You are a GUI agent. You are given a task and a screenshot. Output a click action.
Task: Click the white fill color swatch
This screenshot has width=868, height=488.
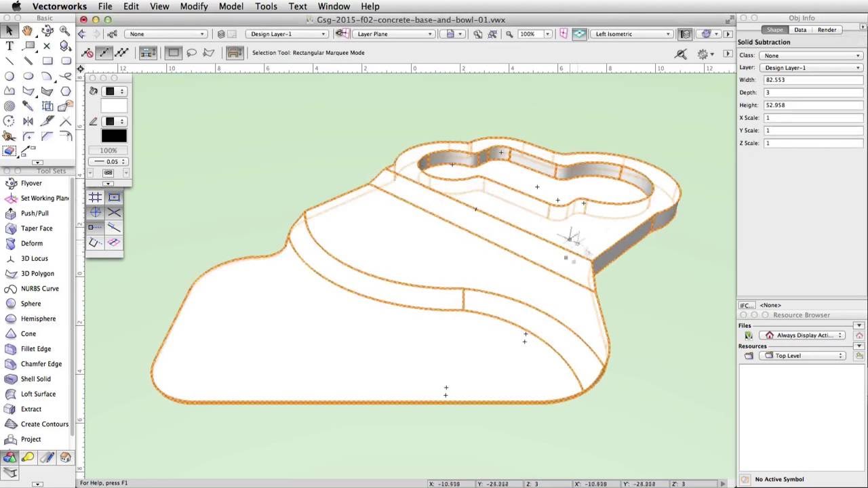pyautogui.click(x=113, y=106)
